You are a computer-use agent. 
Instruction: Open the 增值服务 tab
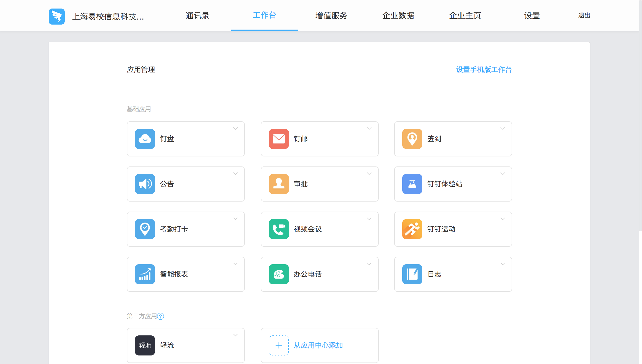pyautogui.click(x=331, y=16)
